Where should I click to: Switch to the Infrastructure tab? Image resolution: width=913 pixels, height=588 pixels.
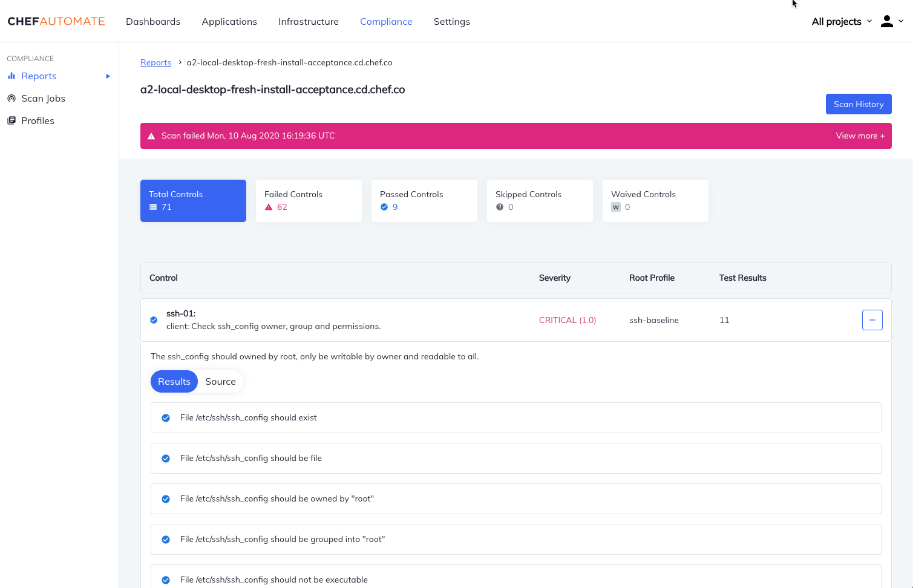pyautogui.click(x=308, y=21)
